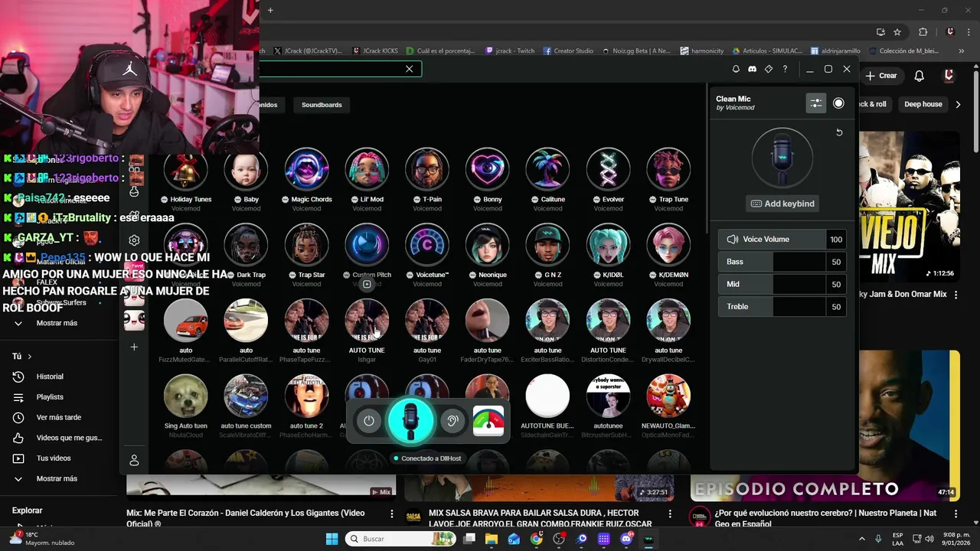Select the Deep house chip

coord(923,104)
